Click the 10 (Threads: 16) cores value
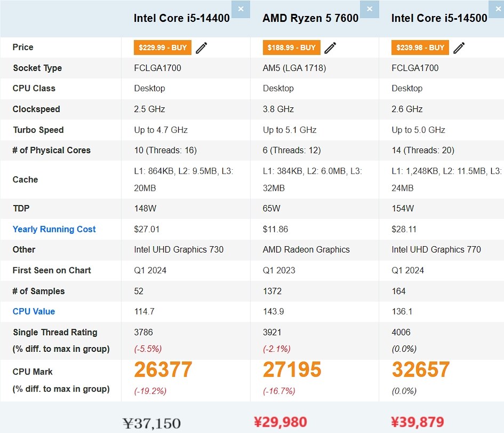 165,150
